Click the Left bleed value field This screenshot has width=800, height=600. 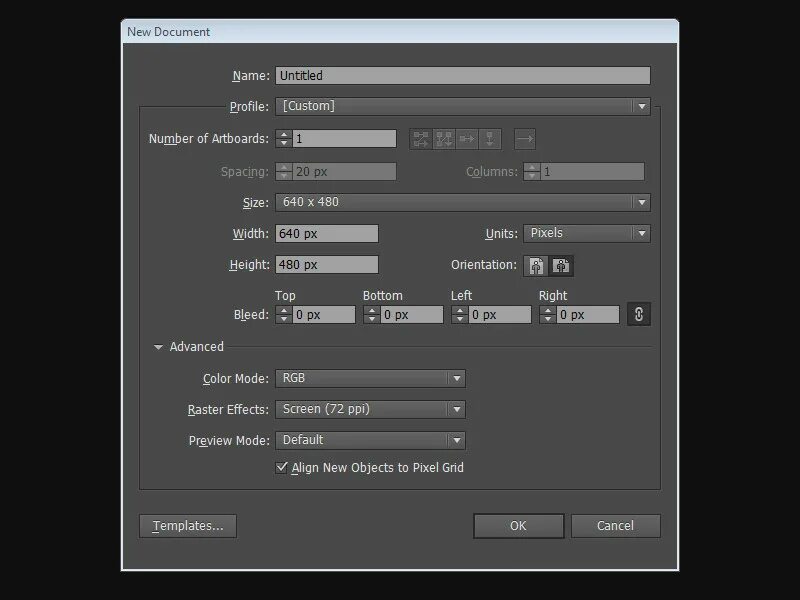500,315
